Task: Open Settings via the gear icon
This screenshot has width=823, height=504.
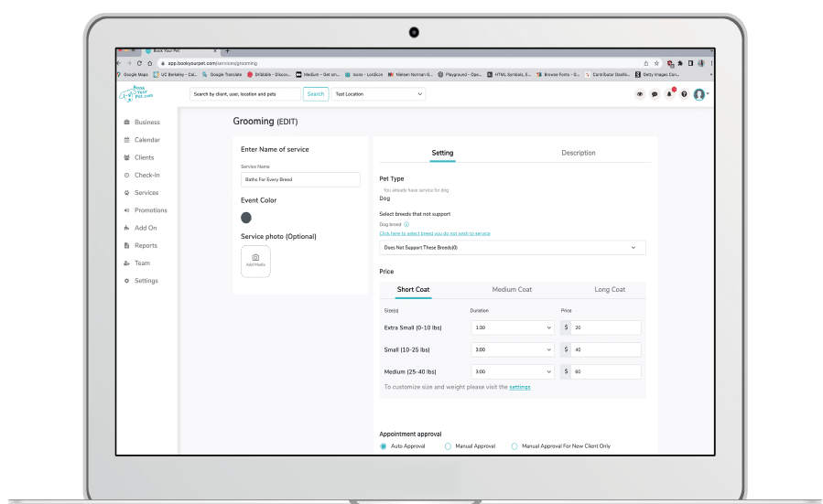Action: (x=126, y=281)
